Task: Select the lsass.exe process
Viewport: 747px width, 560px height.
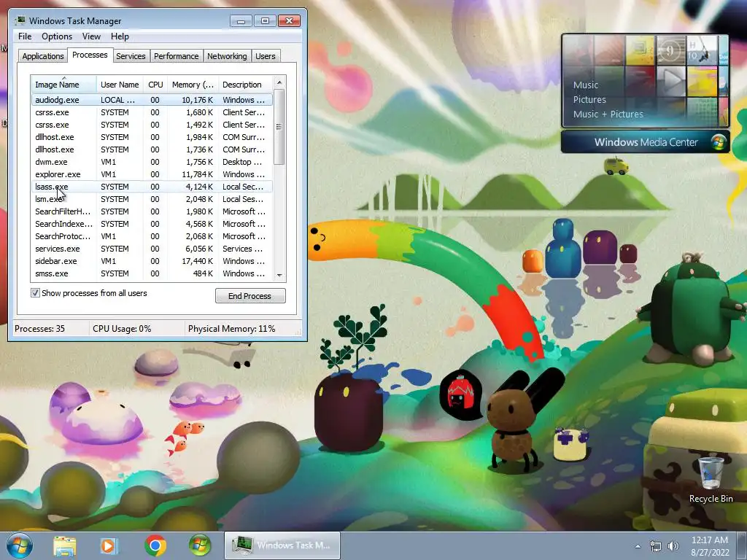Action: [152, 187]
